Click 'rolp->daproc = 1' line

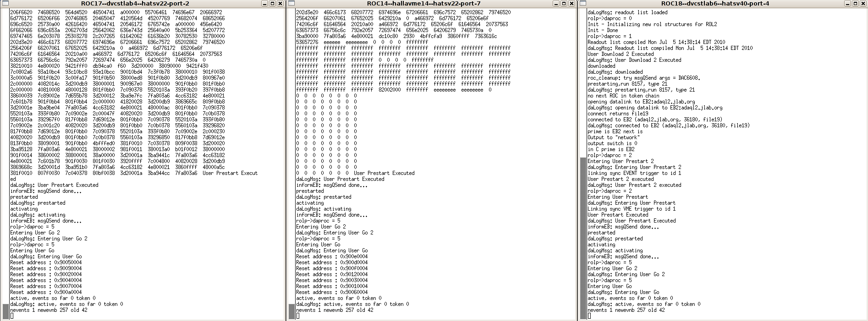[610, 36]
